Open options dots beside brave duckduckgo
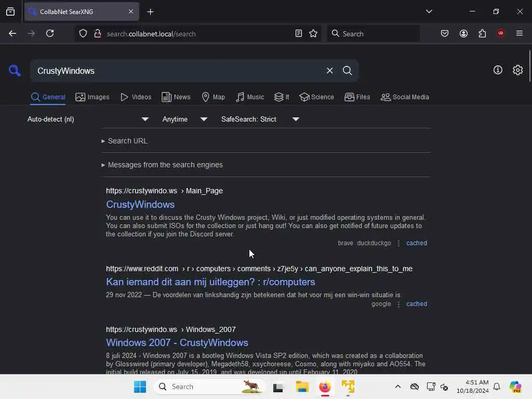The width and height of the screenshot is (532, 399). pos(398,243)
